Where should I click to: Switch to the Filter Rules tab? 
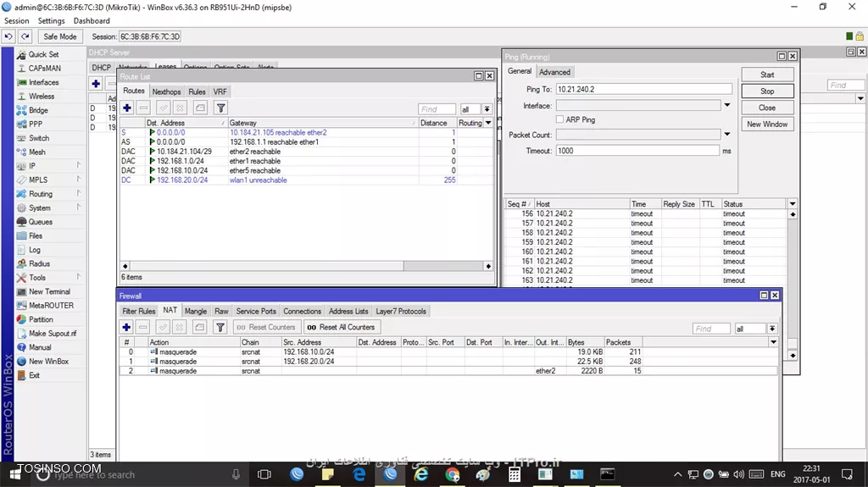[x=138, y=312]
